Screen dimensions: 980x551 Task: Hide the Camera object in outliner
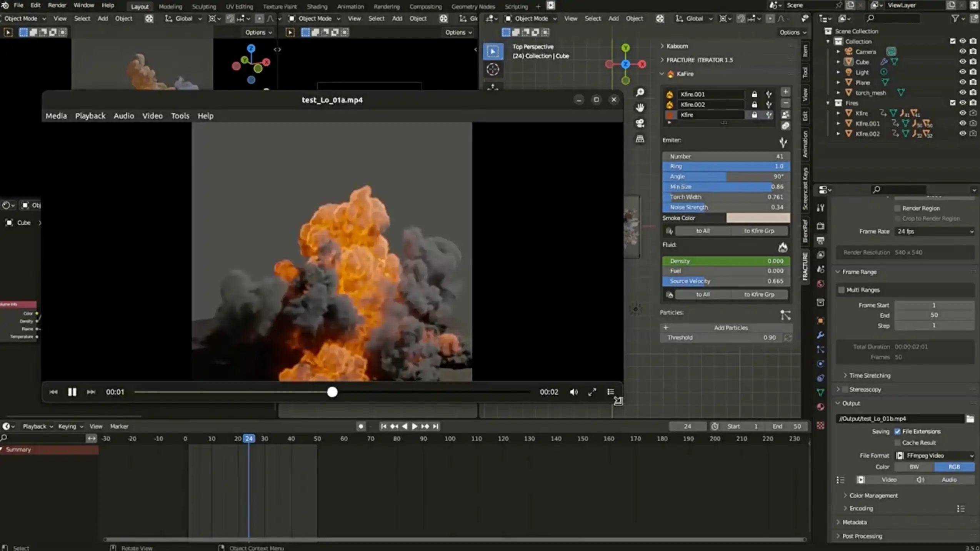tap(962, 52)
